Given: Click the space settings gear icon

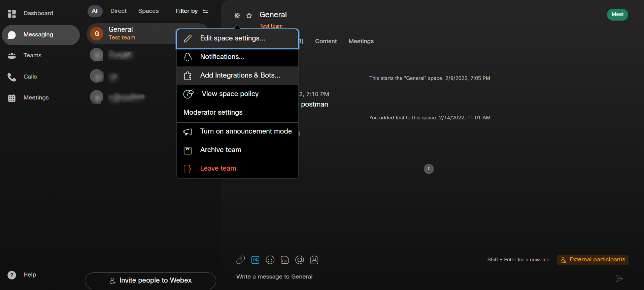Looking at the screenshot, I should click(x=237, y=16).
